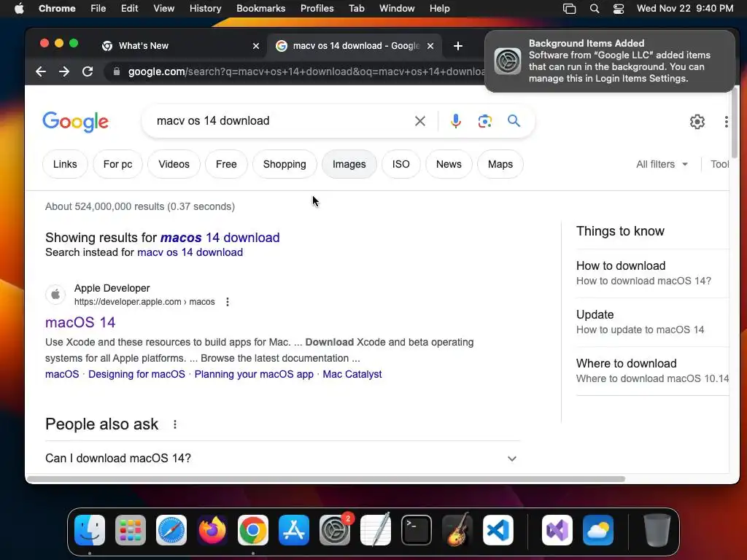This screenshot has height=560, width=747.
Task: Open the View menu
Action: [x=164, y=8]
